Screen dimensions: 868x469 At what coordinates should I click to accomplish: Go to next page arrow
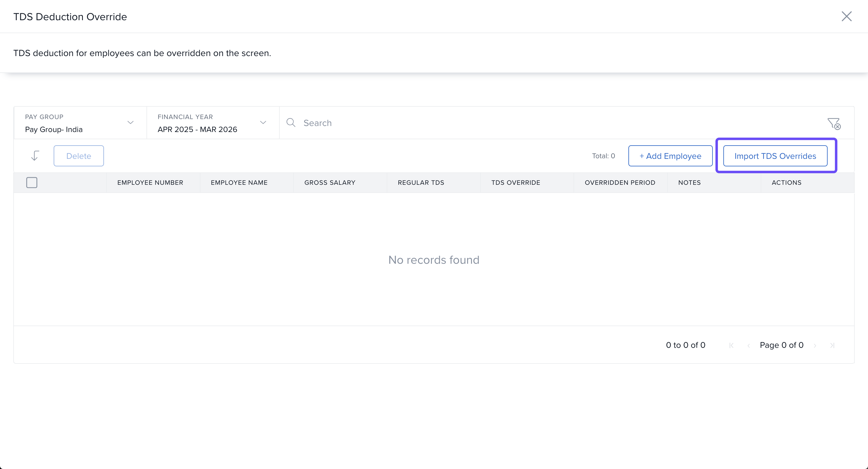[x=815, y=345]
